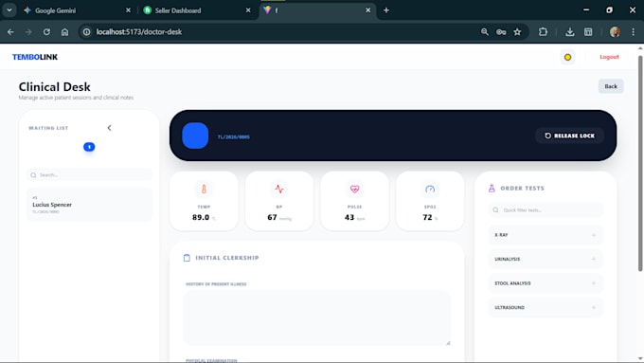Open browser downloads
The height and width of the screenshot is (363, 644).
click(x=570, y=32)
